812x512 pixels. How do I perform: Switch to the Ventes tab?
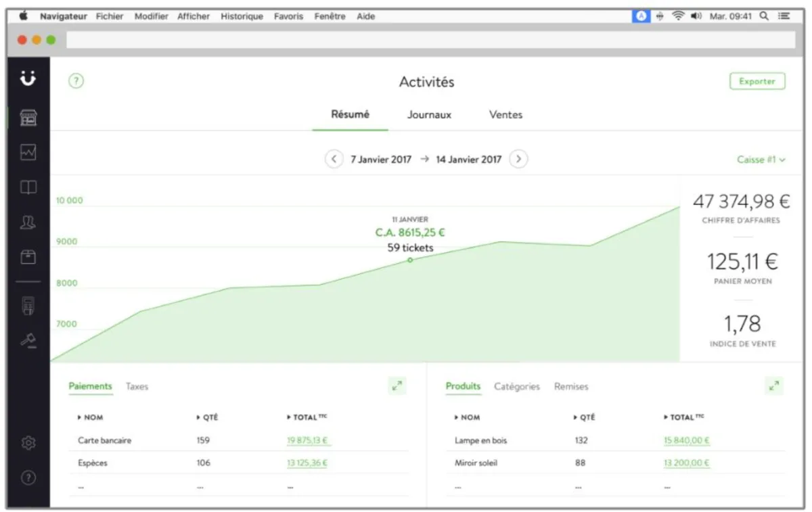506,115
